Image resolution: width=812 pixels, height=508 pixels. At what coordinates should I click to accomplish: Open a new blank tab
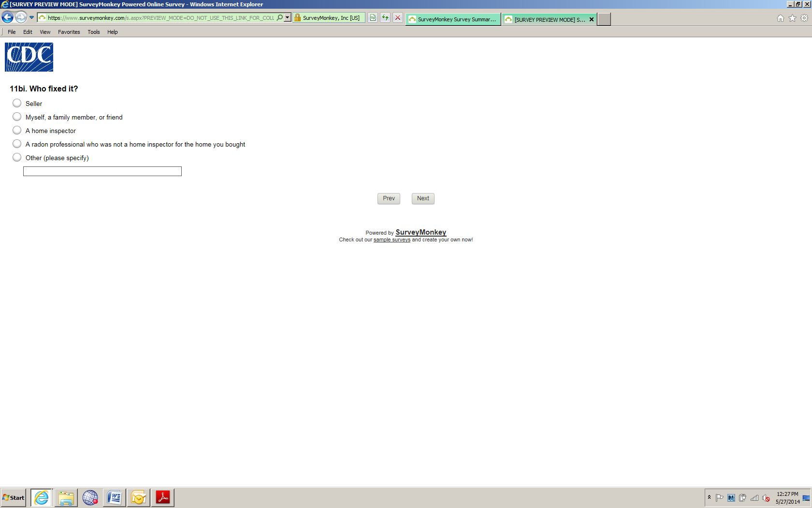click(604, 19)
